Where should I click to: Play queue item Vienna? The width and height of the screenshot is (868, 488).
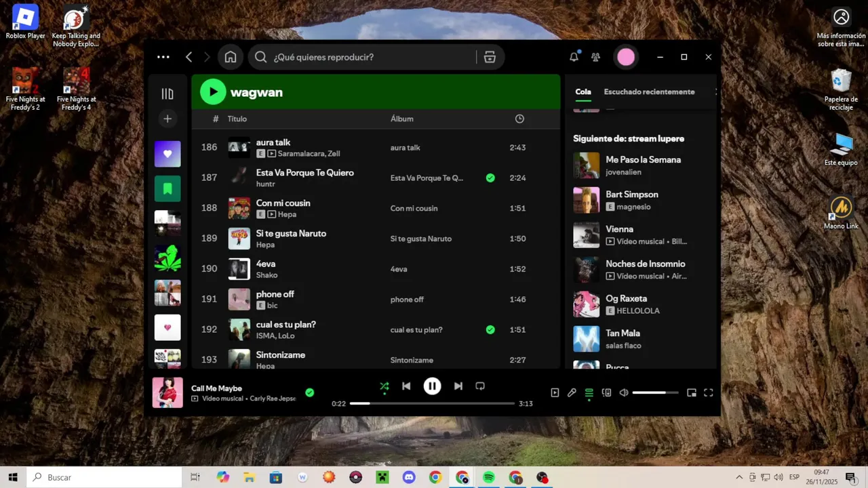point(640,235)
